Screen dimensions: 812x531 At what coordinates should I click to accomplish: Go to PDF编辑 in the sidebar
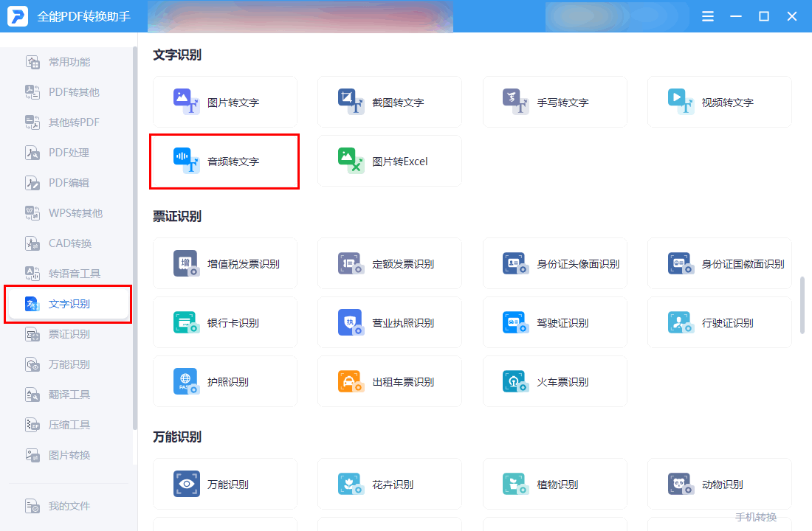[68, 183]
